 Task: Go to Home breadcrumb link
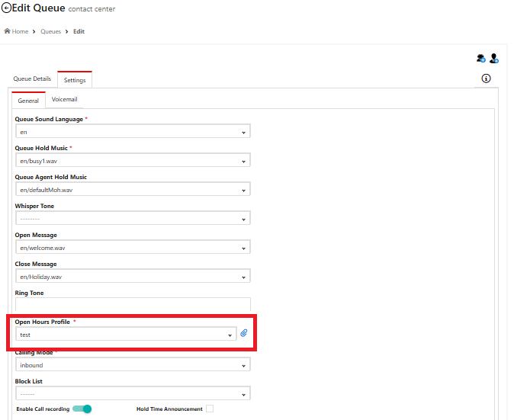point(20,31)
